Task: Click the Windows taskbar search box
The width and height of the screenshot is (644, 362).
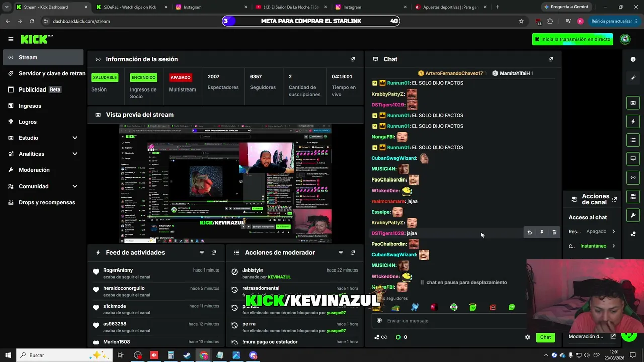Action: coord(64,355)
